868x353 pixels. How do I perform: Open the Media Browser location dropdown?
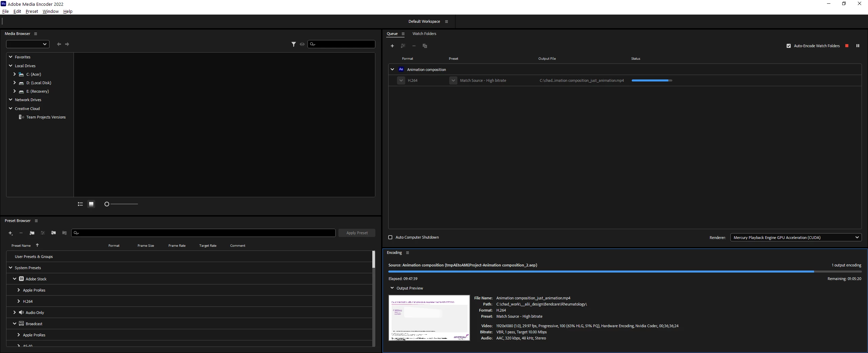click(x=28, y=44)
